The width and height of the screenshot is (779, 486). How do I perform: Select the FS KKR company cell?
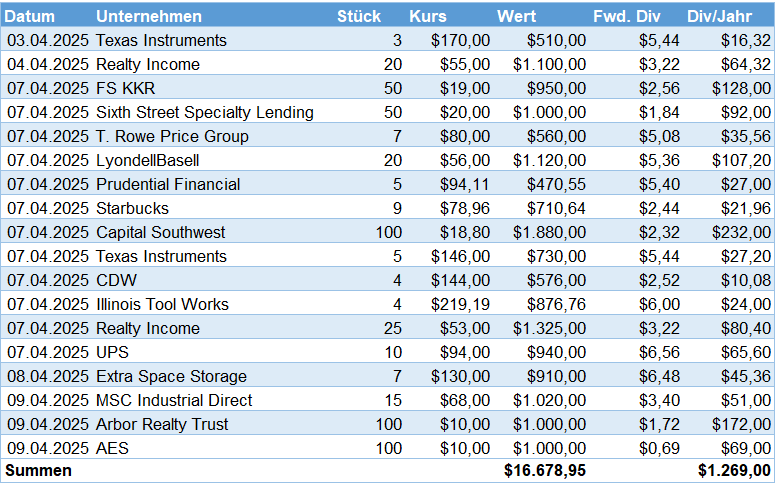click(126, 88)
